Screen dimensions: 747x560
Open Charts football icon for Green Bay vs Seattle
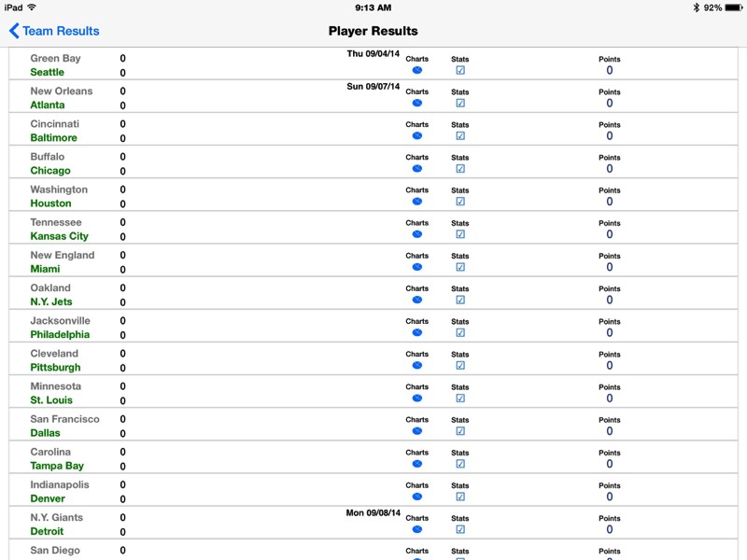point(416,71)
